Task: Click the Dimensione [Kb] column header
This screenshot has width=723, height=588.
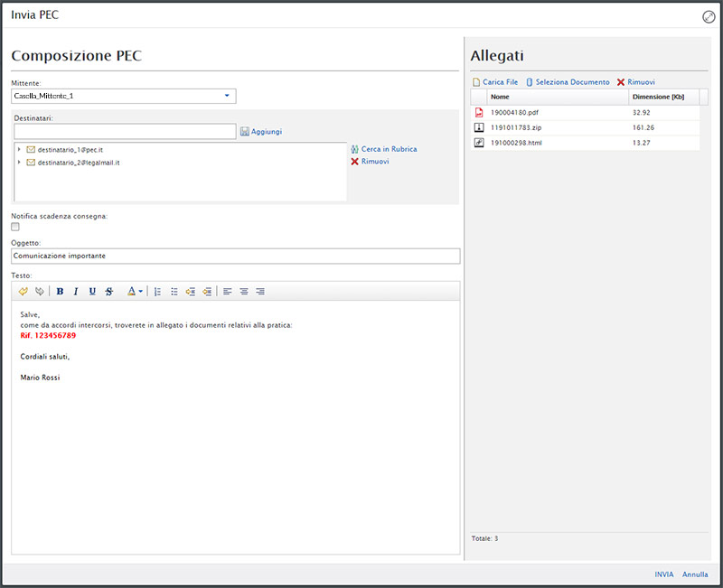Action: (664, 97)
